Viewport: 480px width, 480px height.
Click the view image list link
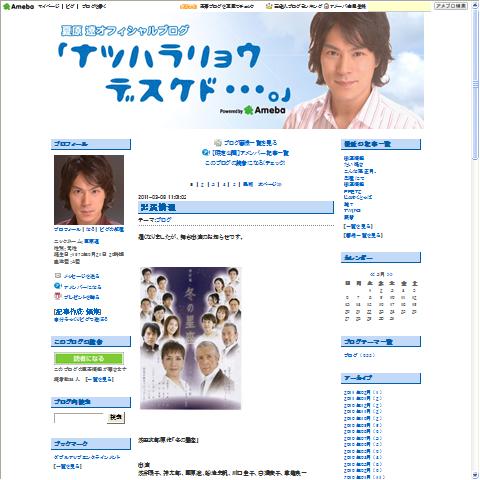tap(363, 235)
